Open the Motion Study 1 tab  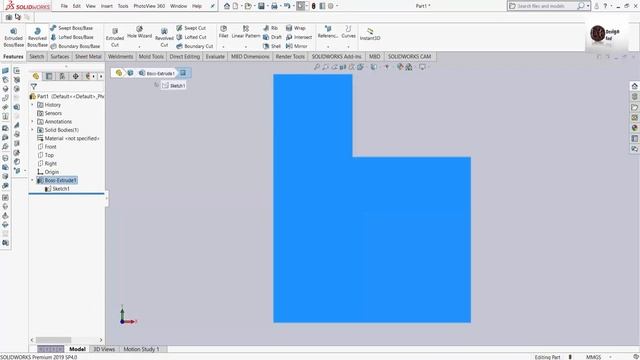tap(141, 349)
